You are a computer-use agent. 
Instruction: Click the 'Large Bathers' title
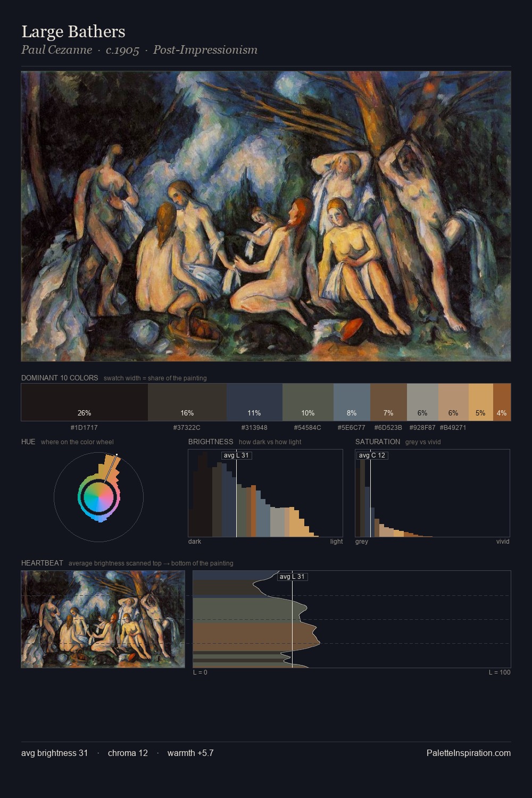point(73,32)
